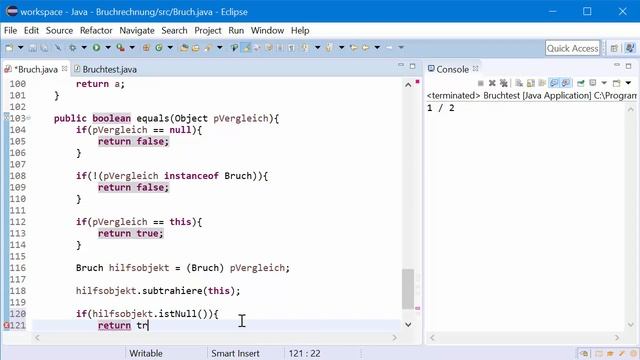Open the Run menu
This screenshot has width=640, height=360.
point(236,31)
